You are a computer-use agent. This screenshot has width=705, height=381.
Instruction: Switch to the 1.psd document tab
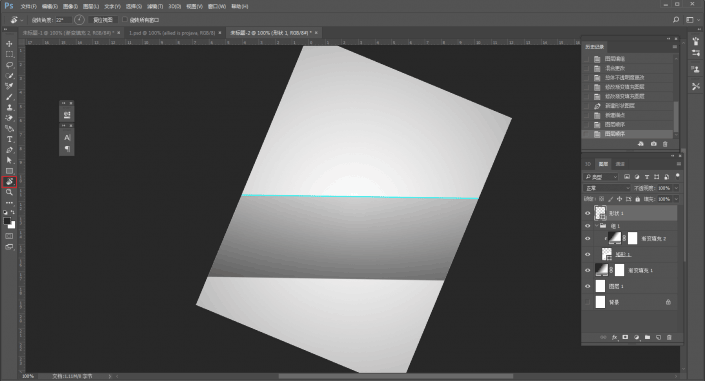click(172, 33)
